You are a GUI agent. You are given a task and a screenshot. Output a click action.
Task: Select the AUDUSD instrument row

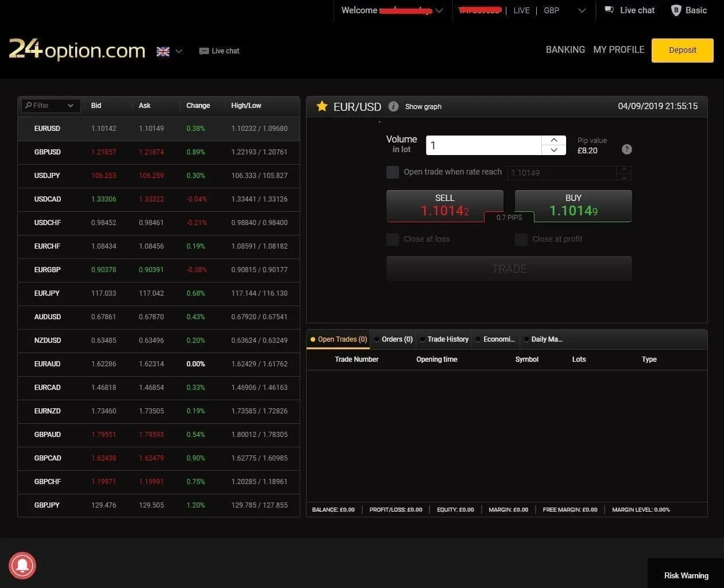(158, 317)
